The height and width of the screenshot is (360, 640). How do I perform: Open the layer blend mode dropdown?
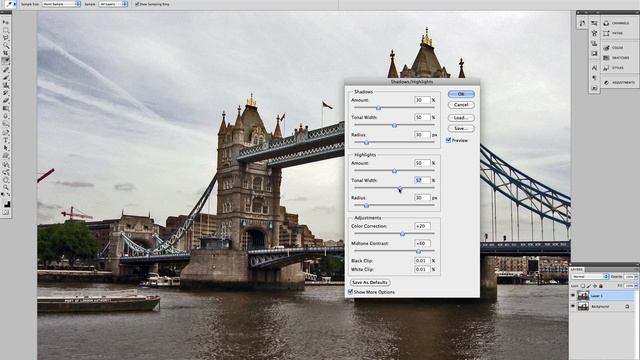pos(590,276)
